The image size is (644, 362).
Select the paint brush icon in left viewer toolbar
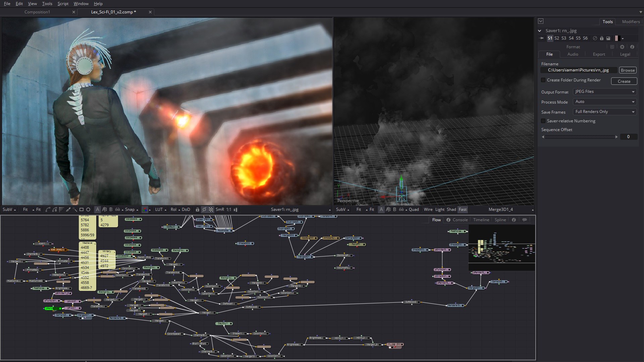[x=68, y=209]
